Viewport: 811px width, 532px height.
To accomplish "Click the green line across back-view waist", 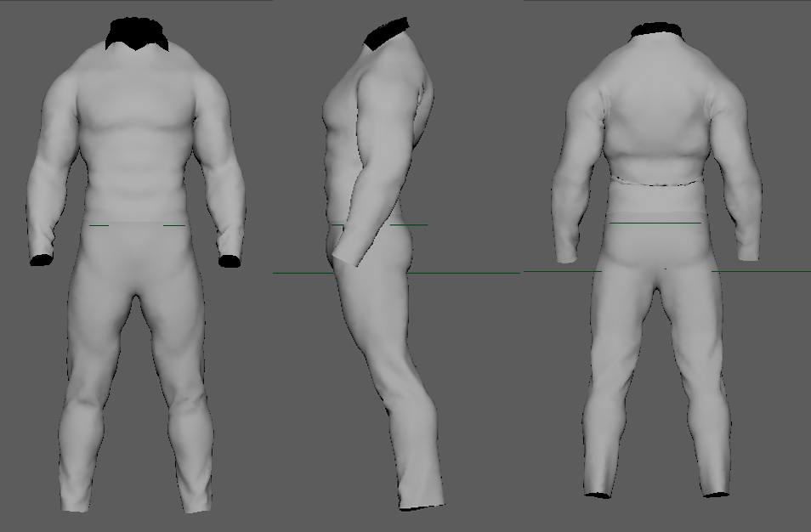I will tap(655, 223).
